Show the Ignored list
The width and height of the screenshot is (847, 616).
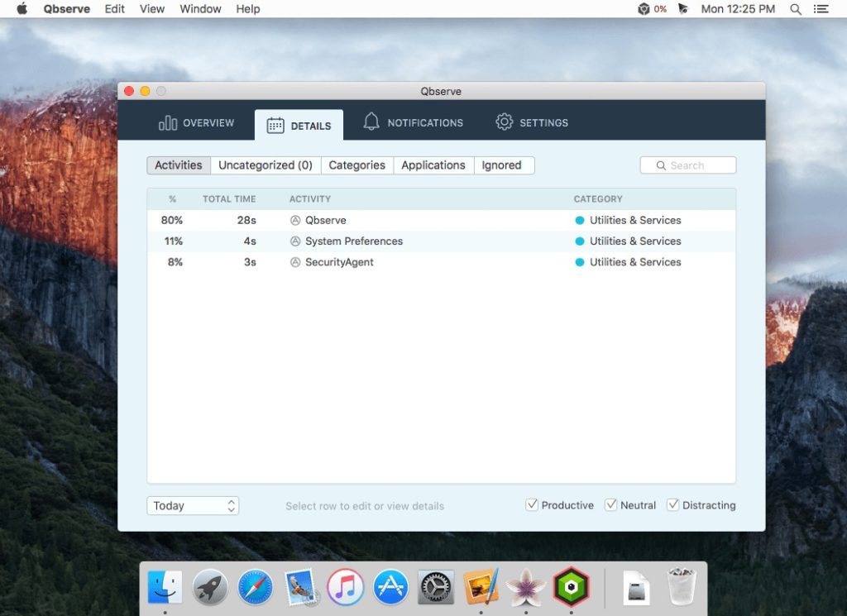tap(502, 165)
